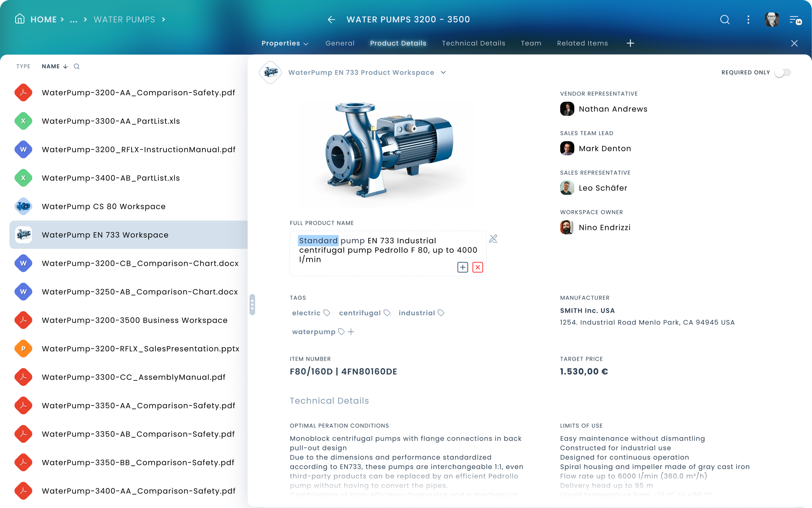Image resolution: width=812 pixels, height=508 pixels.
Task: Click the plus icon to add new tab
Action: [630, 43]
